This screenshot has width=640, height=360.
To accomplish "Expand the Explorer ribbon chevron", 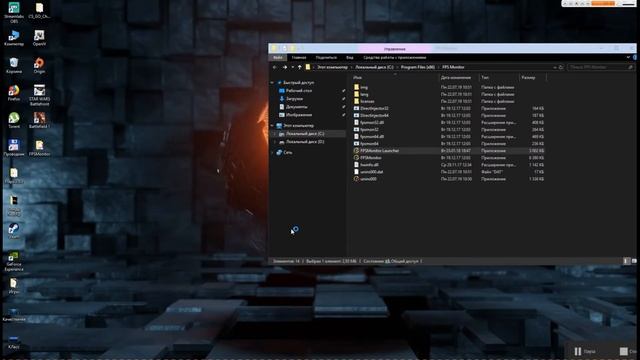I will (628, 58).
